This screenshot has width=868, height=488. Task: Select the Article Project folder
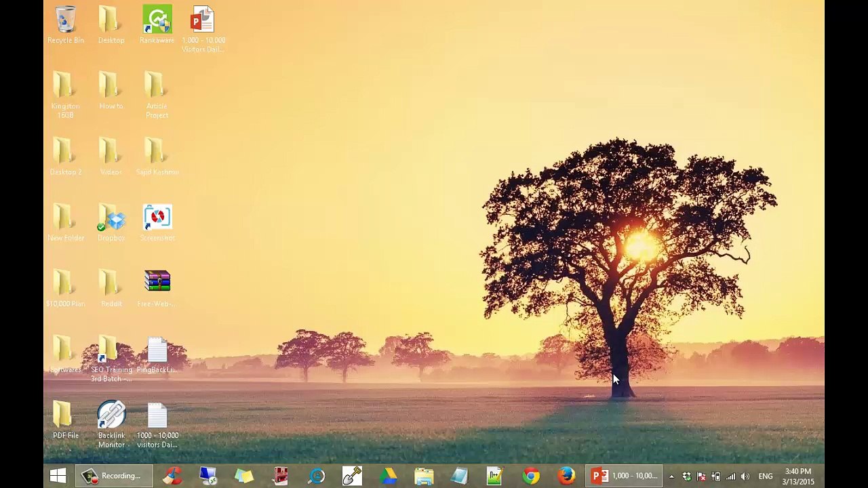[x=157, y=96]
